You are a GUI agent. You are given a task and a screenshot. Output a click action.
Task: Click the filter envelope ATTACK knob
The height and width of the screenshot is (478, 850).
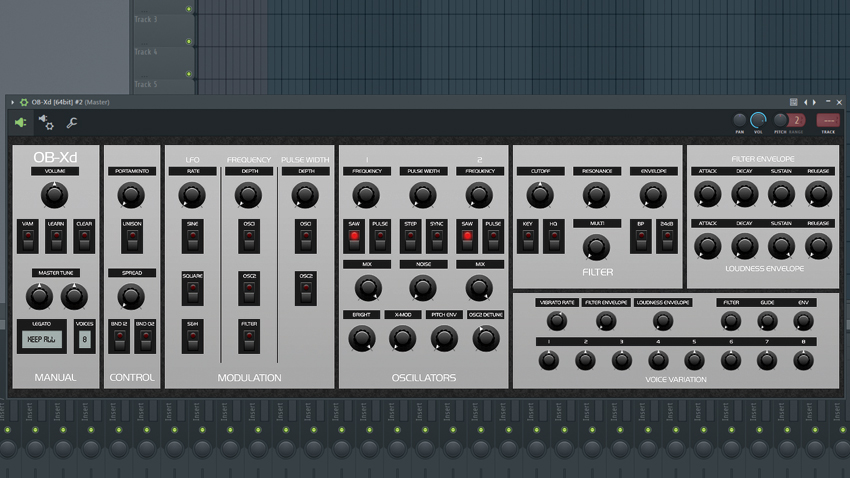coord(707,195)
